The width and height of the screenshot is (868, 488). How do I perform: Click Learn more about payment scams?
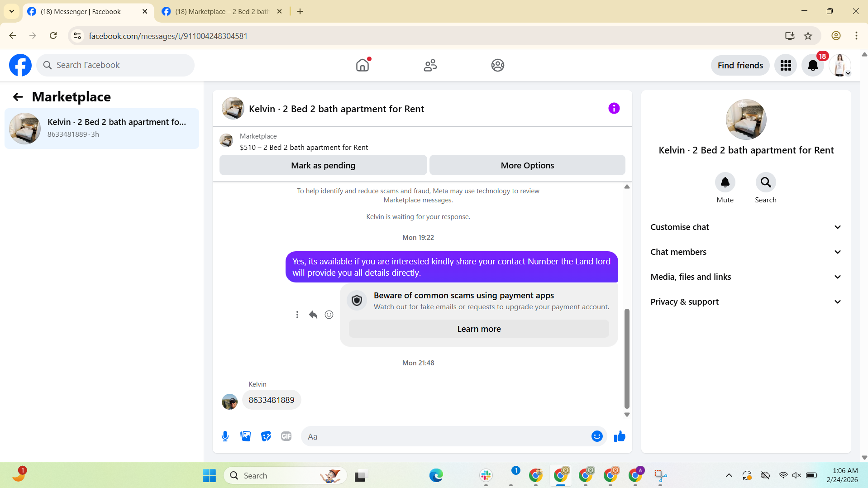point(479,329)
